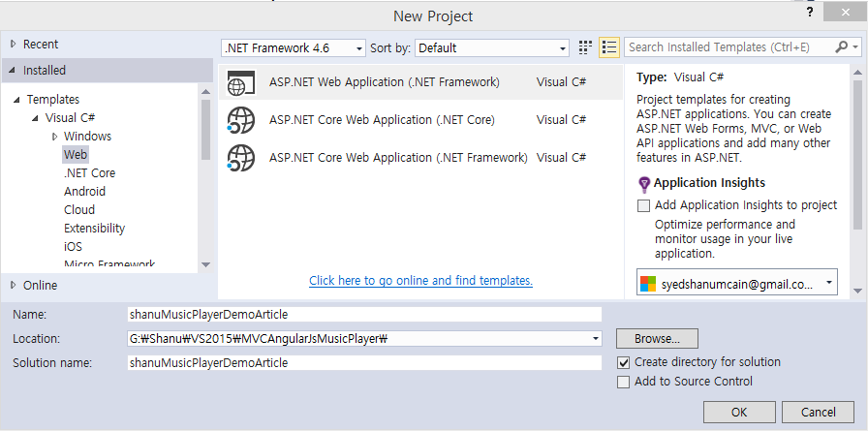Click ASP.NET Core (.NET Framework) template icon
Viewport: 868px width, 431px height.
pos(241,158)
